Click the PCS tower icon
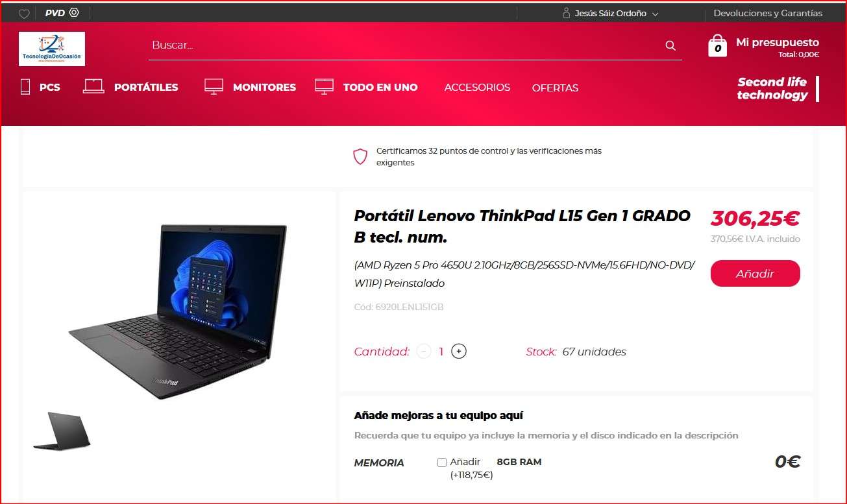Viewport: 847px width, 504px height. (25, 86)
